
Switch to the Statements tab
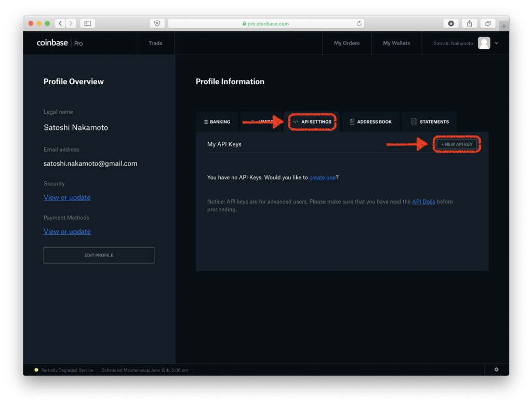(x=430, y=122)
